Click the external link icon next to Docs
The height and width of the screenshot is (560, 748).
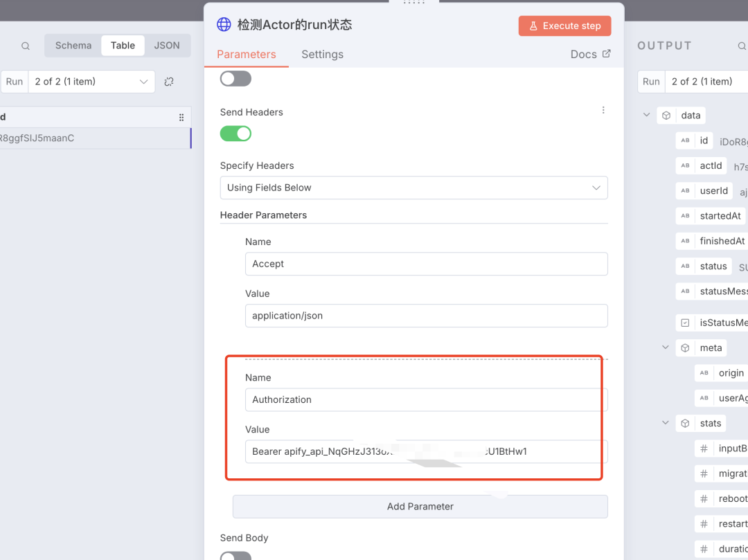click(607, 53)
